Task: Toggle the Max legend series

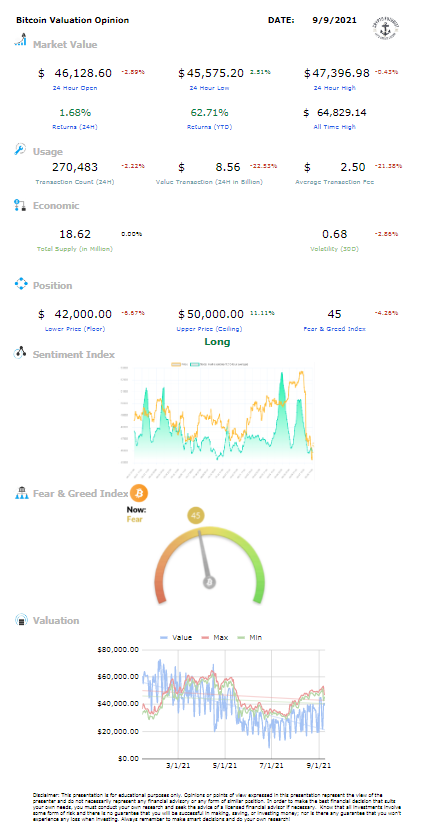Action: 214,638
